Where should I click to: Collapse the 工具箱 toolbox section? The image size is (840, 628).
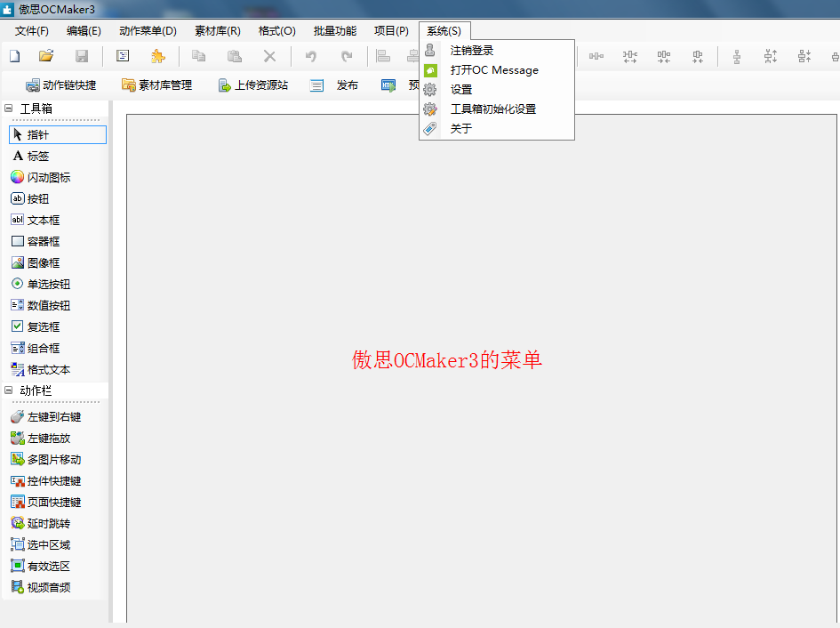9,109
